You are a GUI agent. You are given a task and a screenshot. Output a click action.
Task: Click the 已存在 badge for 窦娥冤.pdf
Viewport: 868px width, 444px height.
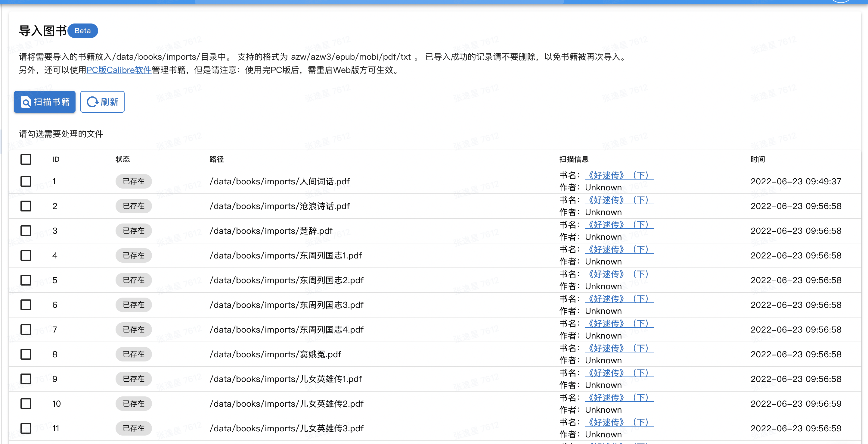pyautogui.click(x=133, y=354)
